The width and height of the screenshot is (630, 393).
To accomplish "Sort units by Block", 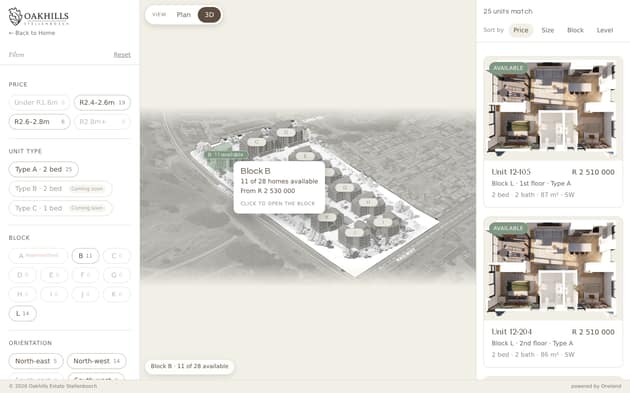I will (575, 30).
